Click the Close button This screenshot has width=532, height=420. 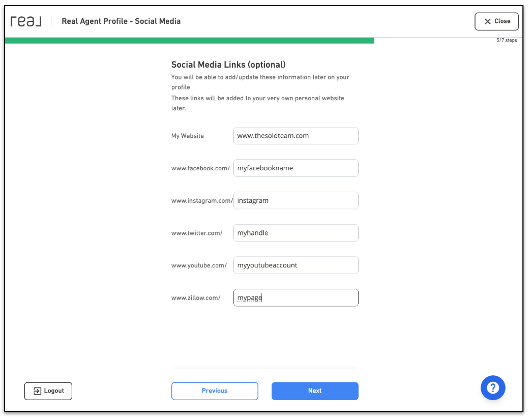(x=497, y=21)
